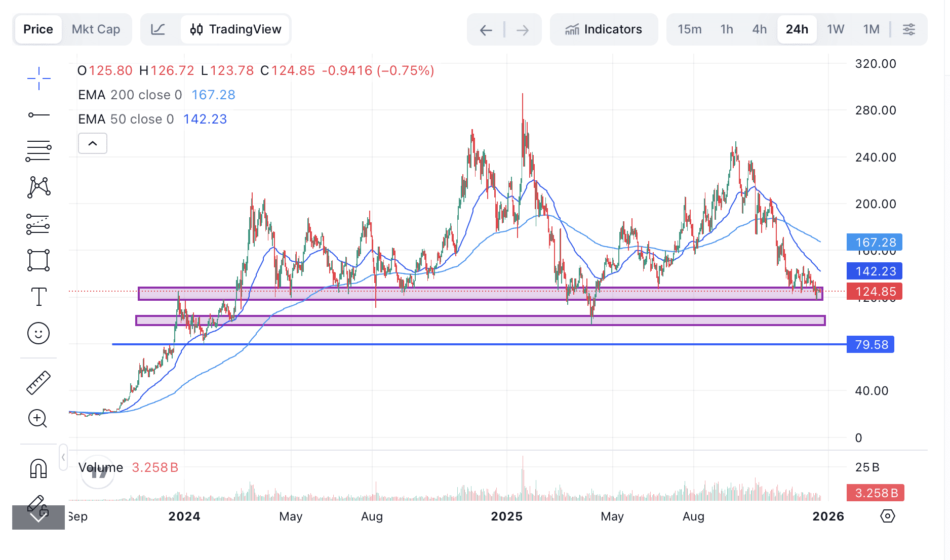
Task: Select the crosshair cursor tool
Action: coord(38,78)
